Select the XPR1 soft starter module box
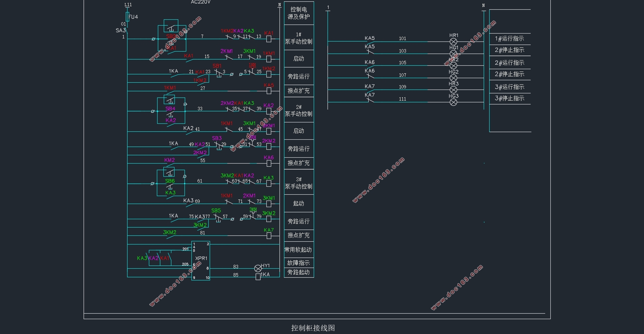This screenshot has height=334, width=644. [x=201, y=261]
